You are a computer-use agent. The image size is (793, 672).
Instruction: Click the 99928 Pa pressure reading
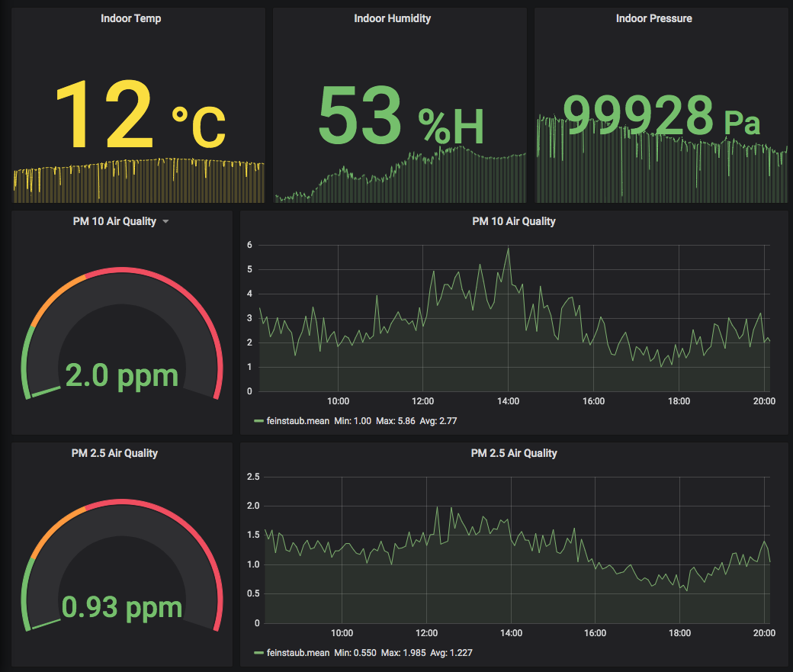tap(662, 116)
